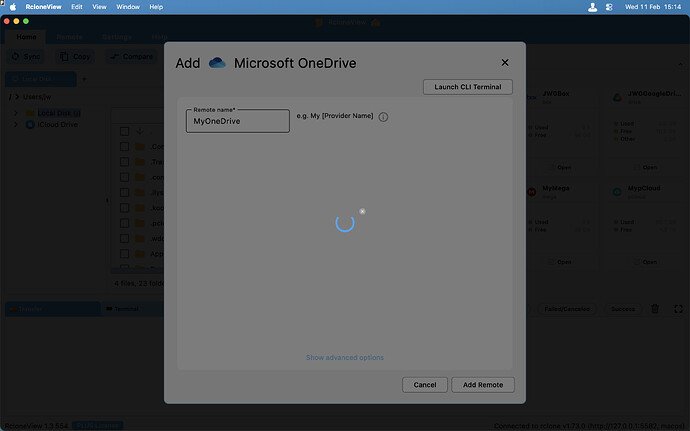Click the Apple logo in menu bar

[14, 6]
